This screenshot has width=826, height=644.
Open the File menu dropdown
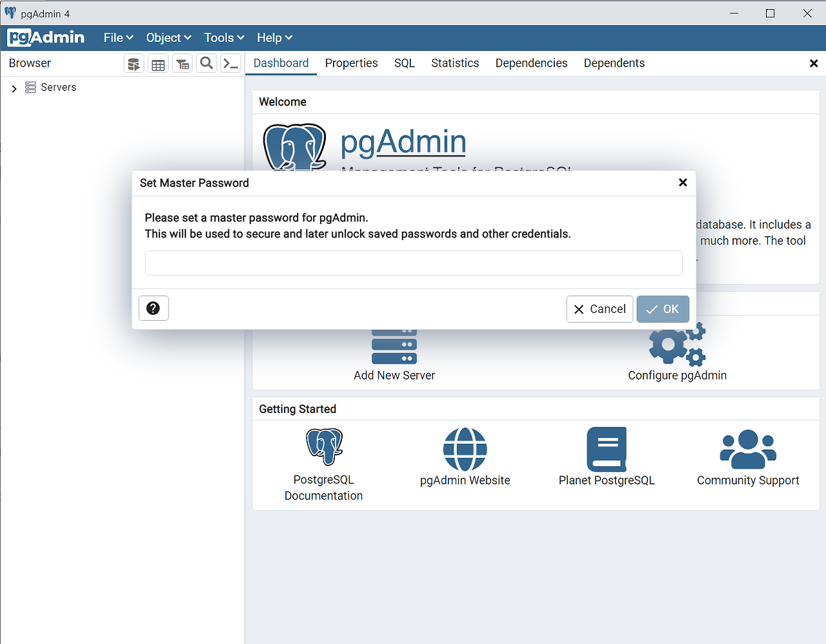(119, 37)
